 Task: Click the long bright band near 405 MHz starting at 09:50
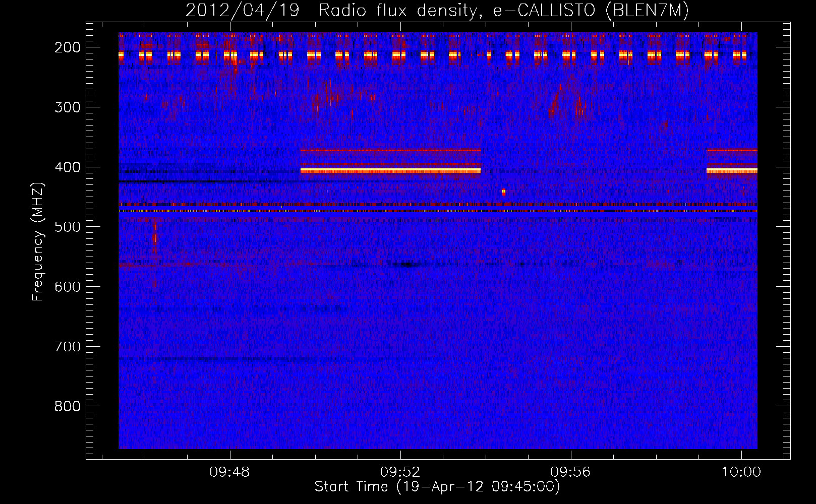(390, 171)
